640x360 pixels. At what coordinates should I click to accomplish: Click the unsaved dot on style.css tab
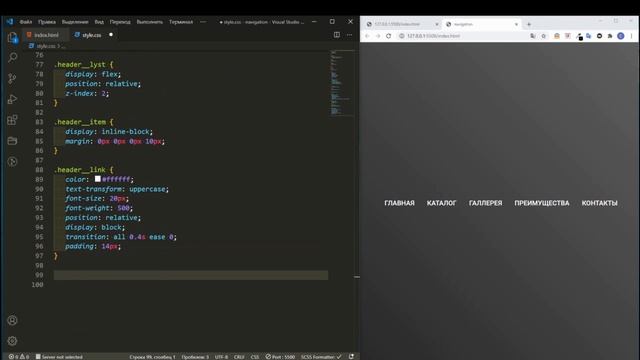111,35
